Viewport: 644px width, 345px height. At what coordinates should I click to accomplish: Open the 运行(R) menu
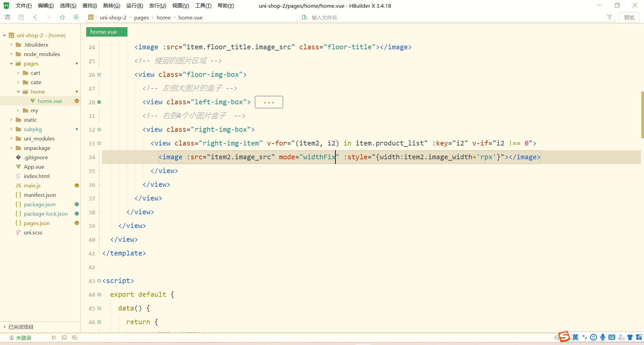(x=135, y=5)
